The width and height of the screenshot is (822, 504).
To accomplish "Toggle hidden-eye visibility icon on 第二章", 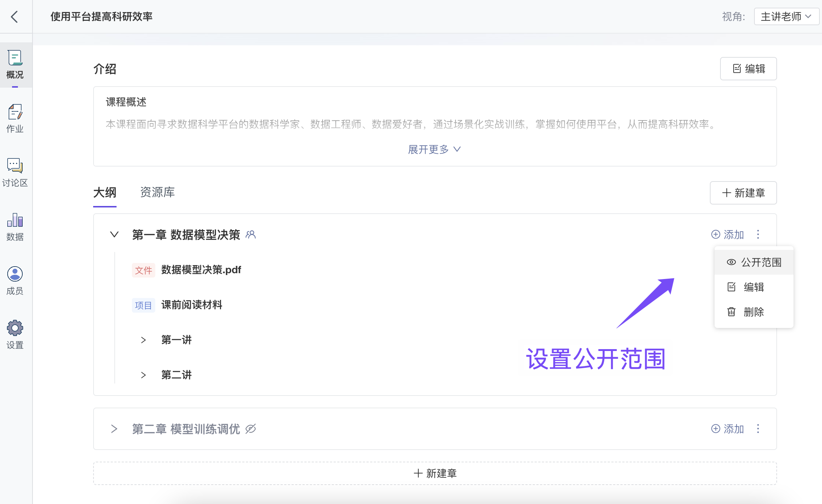I will (251, 429).
